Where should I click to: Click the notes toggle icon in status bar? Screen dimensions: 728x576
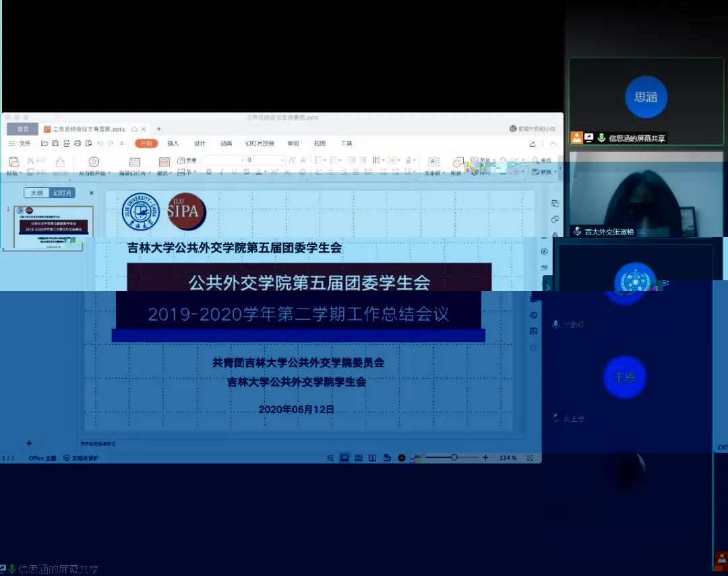[x=330, y=458]
